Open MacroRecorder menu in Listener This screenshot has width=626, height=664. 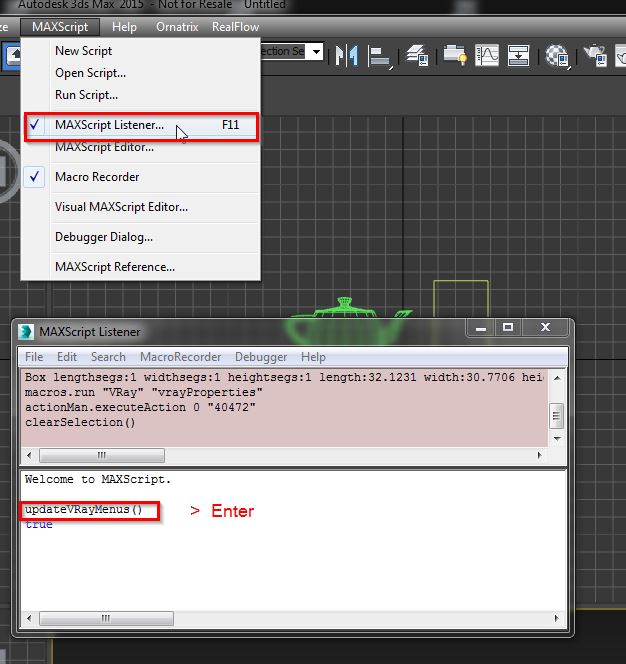(x=180, y=357)
